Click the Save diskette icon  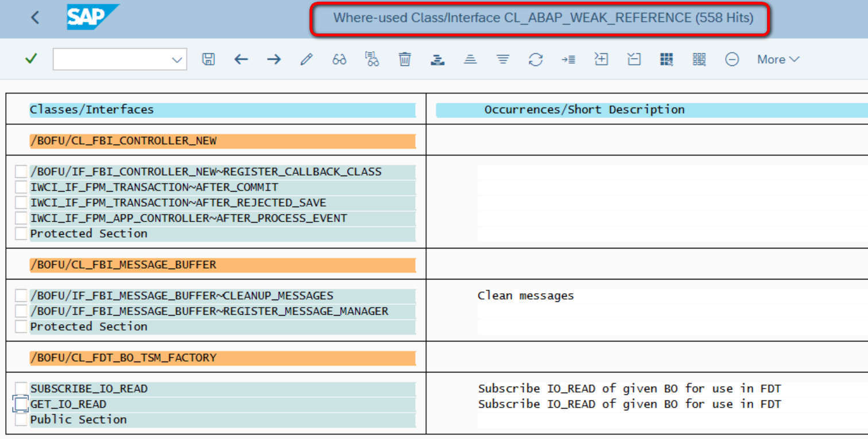(x=208, y=59)
